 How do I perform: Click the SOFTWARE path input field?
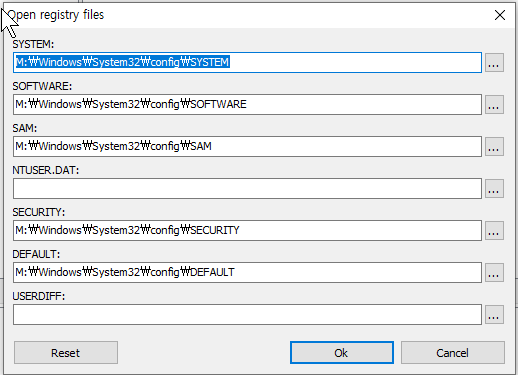247,104
